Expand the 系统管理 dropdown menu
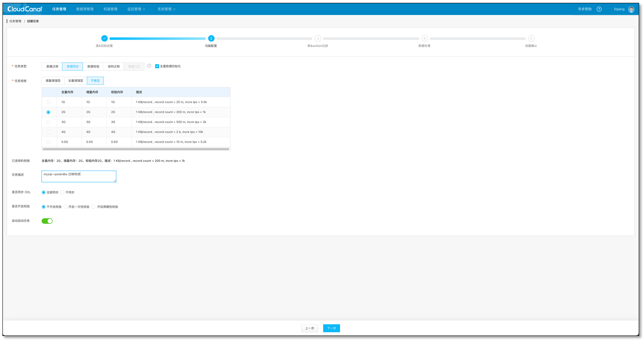 coord(166,9)
